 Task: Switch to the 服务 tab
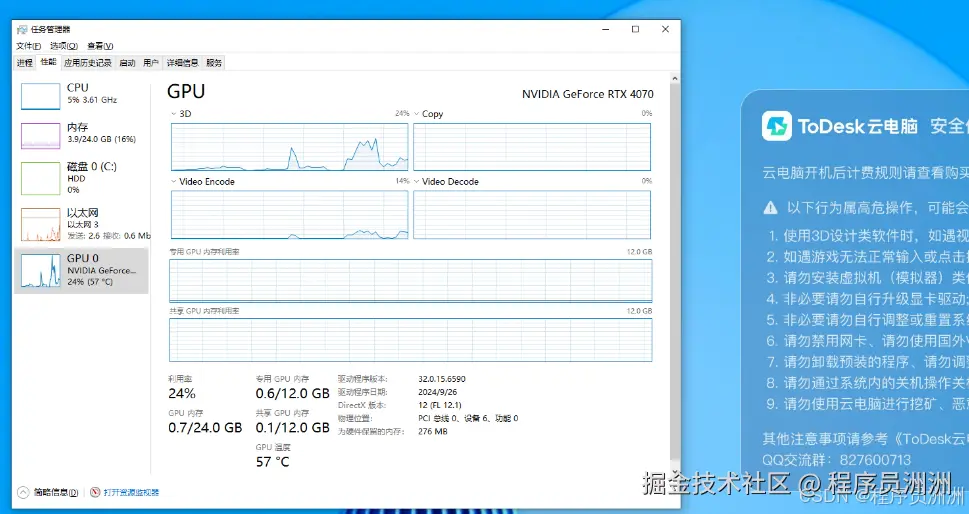click(214, 62)
